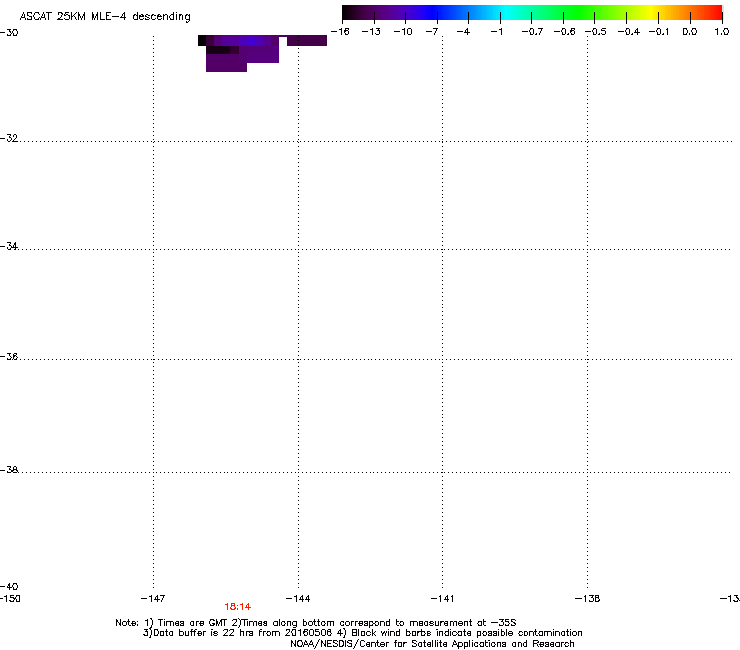Click the -7 colorbar label
Viewport: 740px width, 650px height.
432,32
